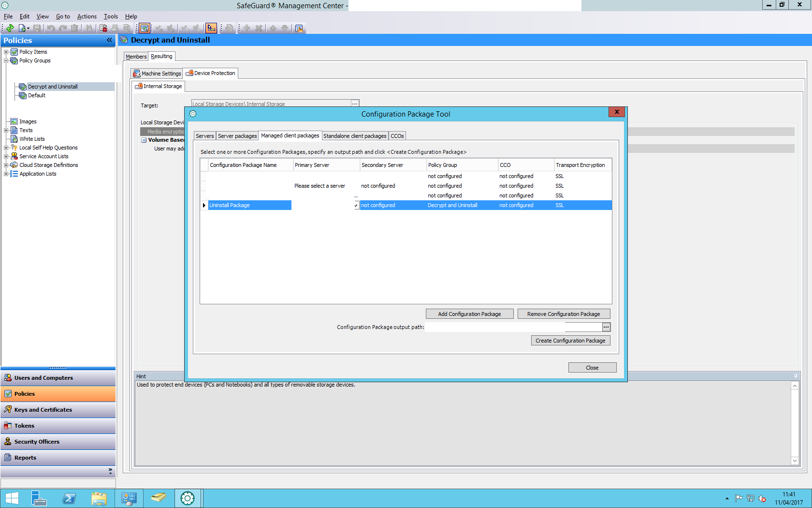Screen dimensions: 812x508
Task: Click the Move Up arrow toolbar icon
Action: (273, 28)
